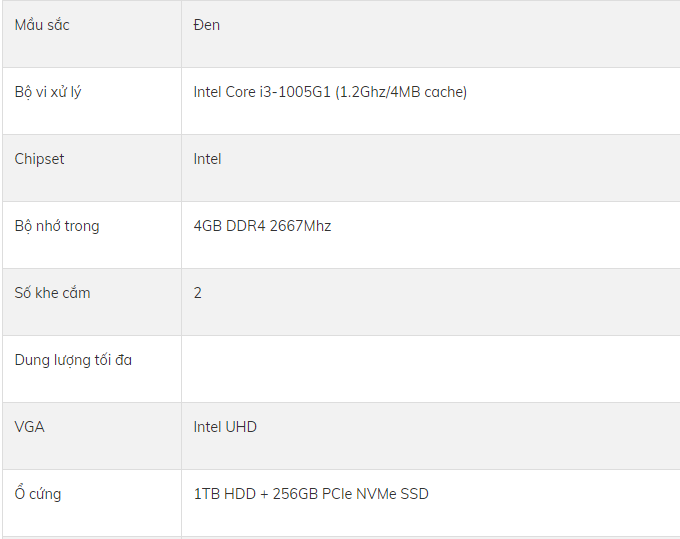Click the "Màu sắc" label cell
The width and height of the screenshot is (680, 539).
42,25
